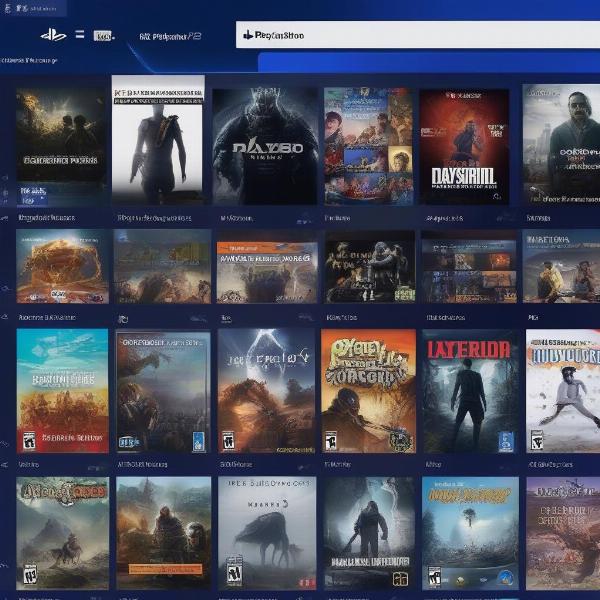600x600 pixels.
Task: Click the blue label at the dragon cover's bottom left
Action: tap(128, 442)
